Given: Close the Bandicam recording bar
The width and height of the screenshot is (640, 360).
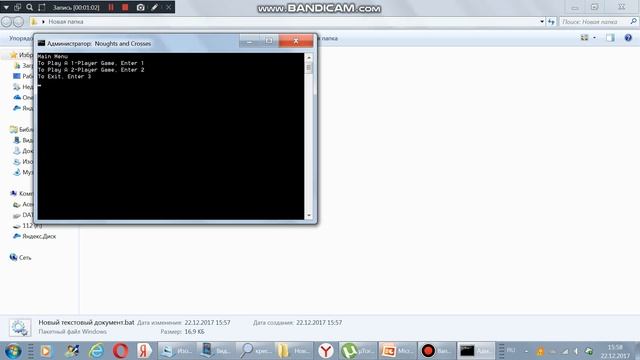Looking at the screenshot, I should pyautogui.click(x=168, y=7).
